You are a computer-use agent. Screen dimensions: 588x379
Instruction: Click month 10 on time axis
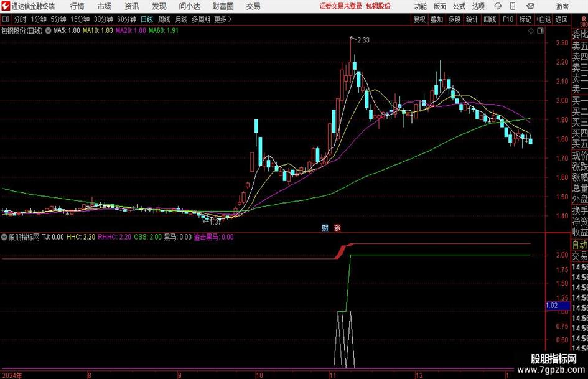(x=259, y=375)
